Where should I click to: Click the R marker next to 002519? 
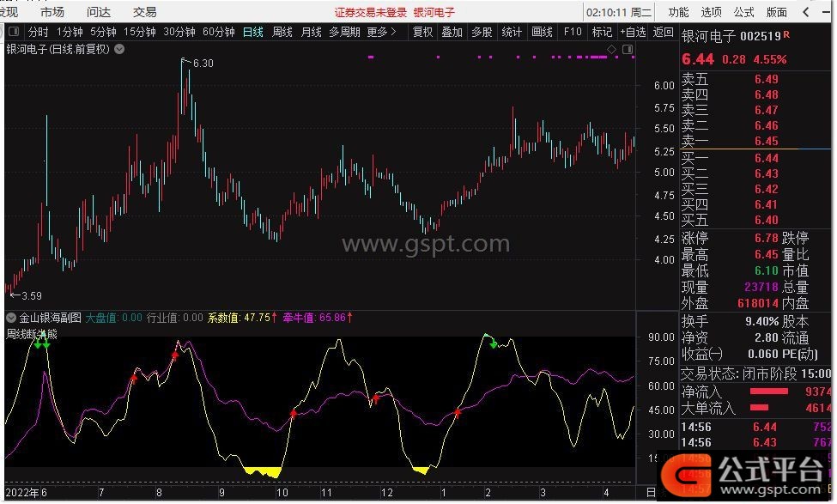(786, 34)
